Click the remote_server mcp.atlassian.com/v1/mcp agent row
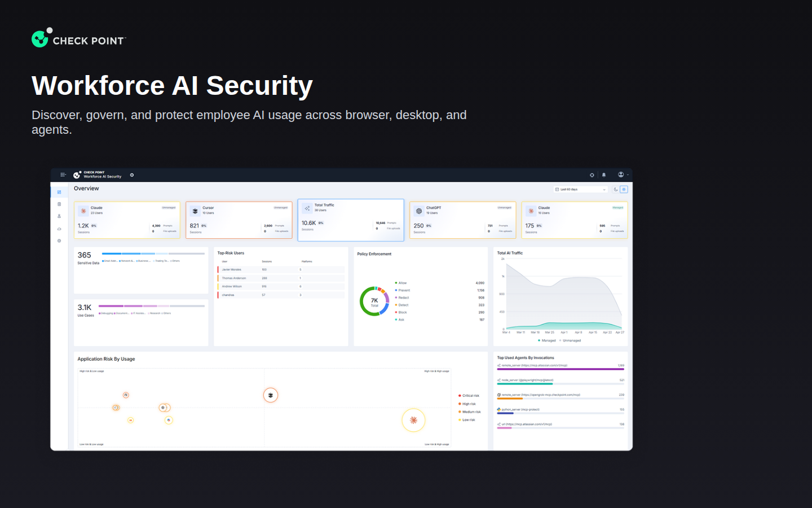The width and height of the screenshot is (812, 508). 561,367
